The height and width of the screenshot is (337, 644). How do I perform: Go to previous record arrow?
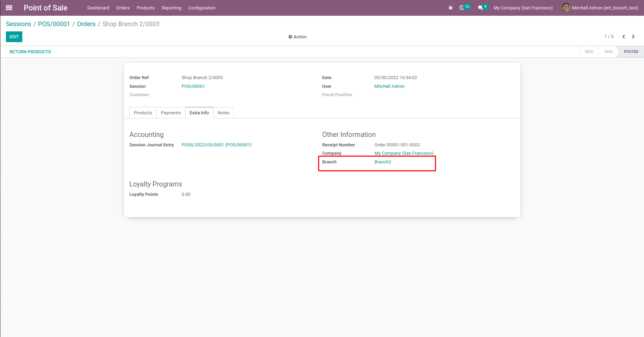pos(623,37)
